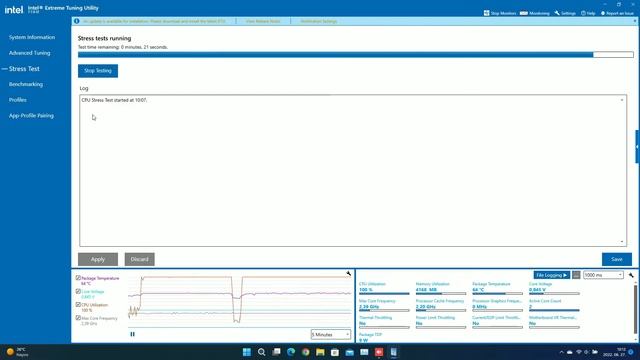
Task: Open monitor panel settings via the wrench icon
Action: 631,275
